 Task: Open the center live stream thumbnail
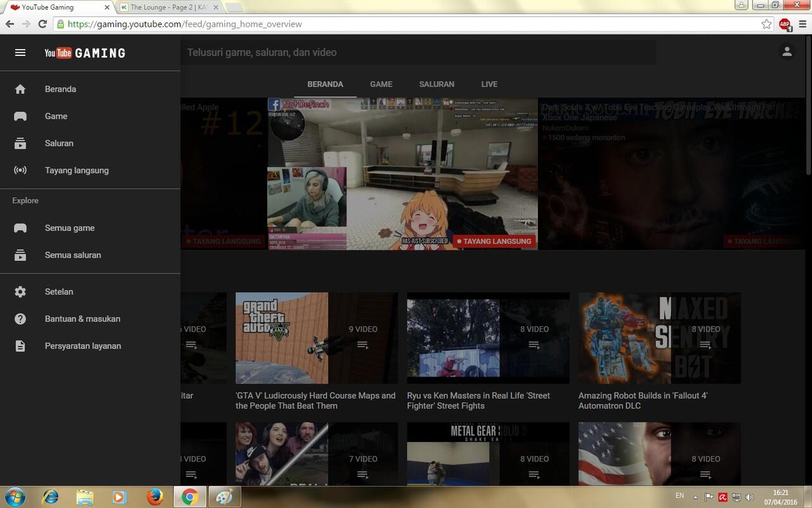click(x=402, y=173)
